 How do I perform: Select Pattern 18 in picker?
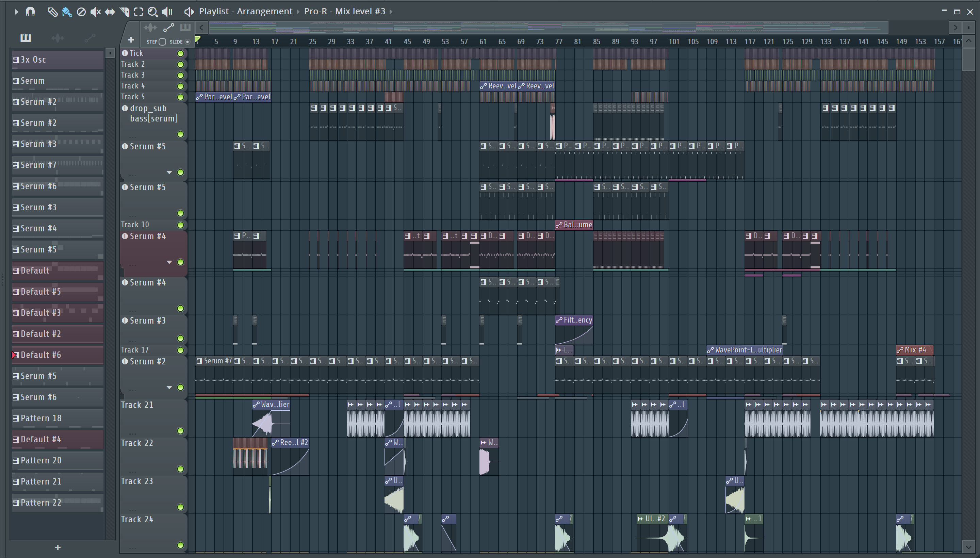[58, 418]
